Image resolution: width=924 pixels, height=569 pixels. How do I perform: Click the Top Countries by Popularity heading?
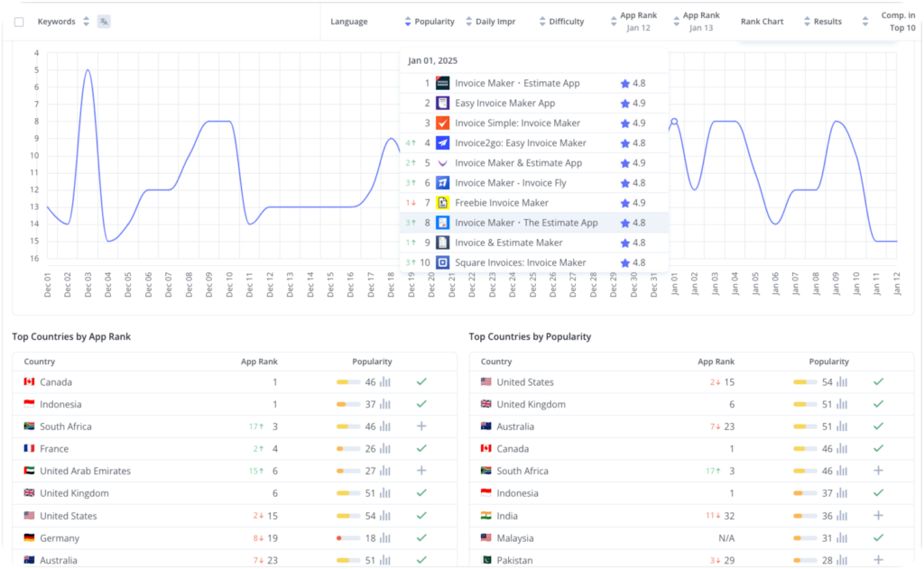click(530, 336)
